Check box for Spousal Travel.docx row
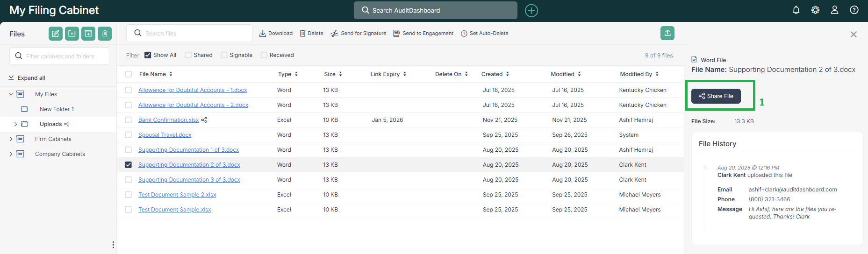Viewport: 868px width, 254px height. [129, 135]
